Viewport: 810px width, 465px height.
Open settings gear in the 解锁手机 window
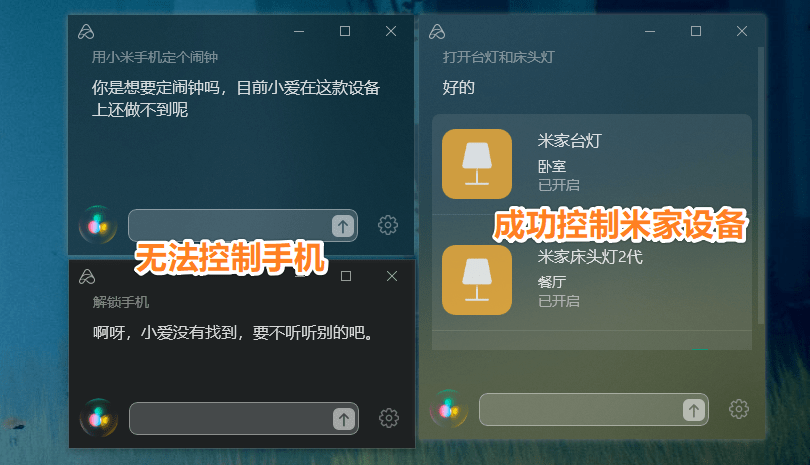point(389,418)
